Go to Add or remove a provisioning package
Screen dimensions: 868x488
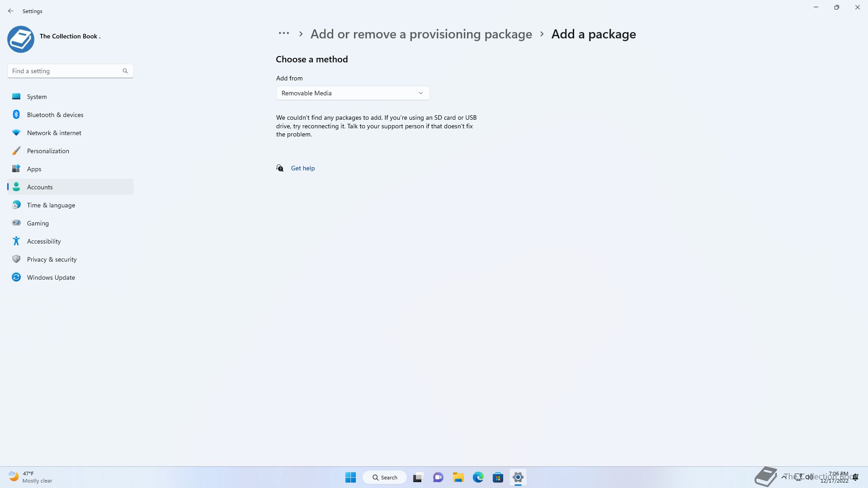point(421,34)
